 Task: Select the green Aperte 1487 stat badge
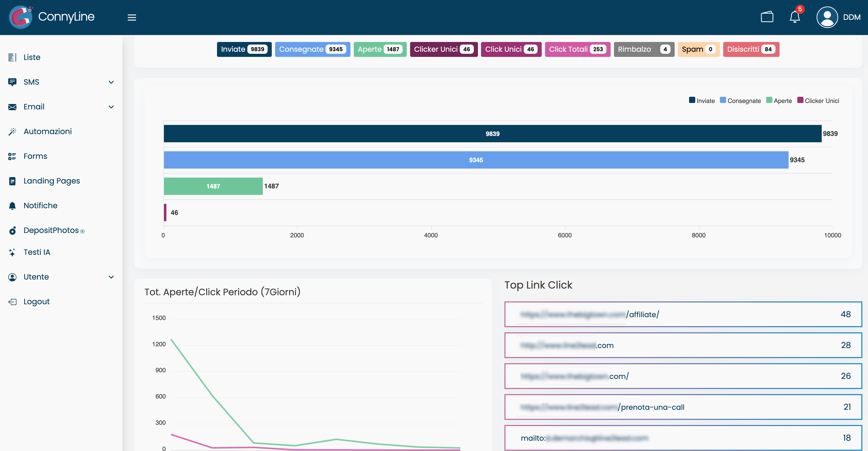[380, 49]
